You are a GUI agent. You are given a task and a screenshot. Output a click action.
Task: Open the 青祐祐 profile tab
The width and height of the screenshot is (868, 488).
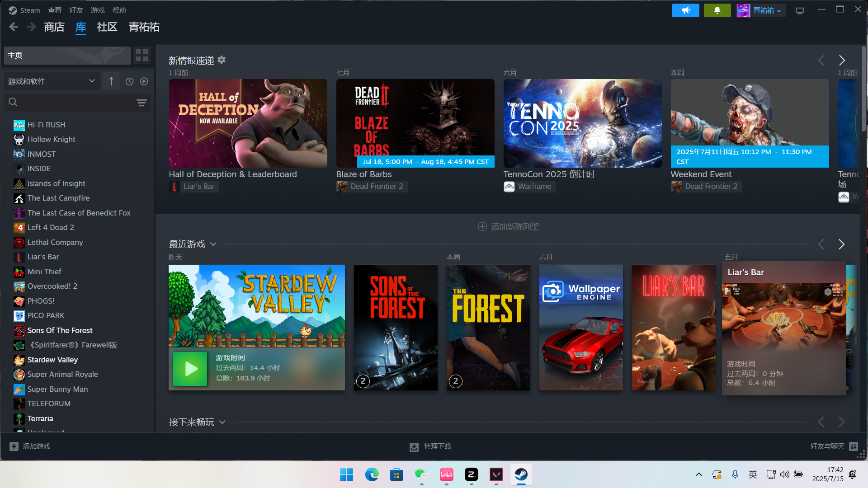click(144, 27)
